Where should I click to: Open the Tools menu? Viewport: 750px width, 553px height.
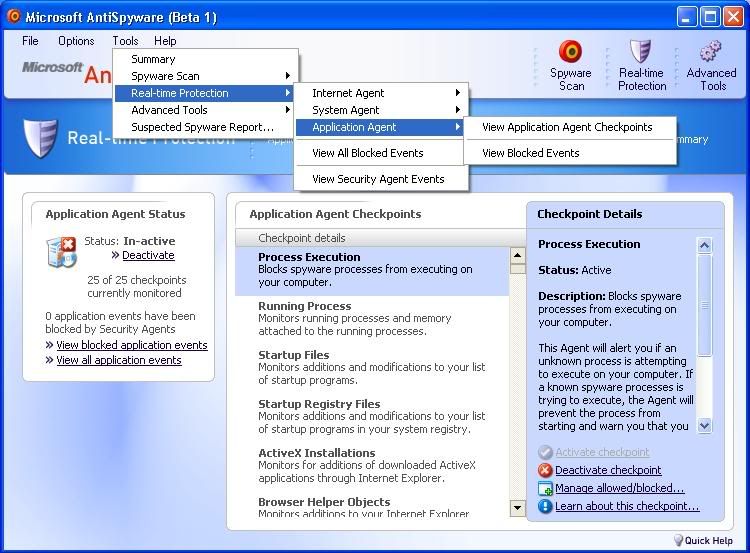click(125, 41)
